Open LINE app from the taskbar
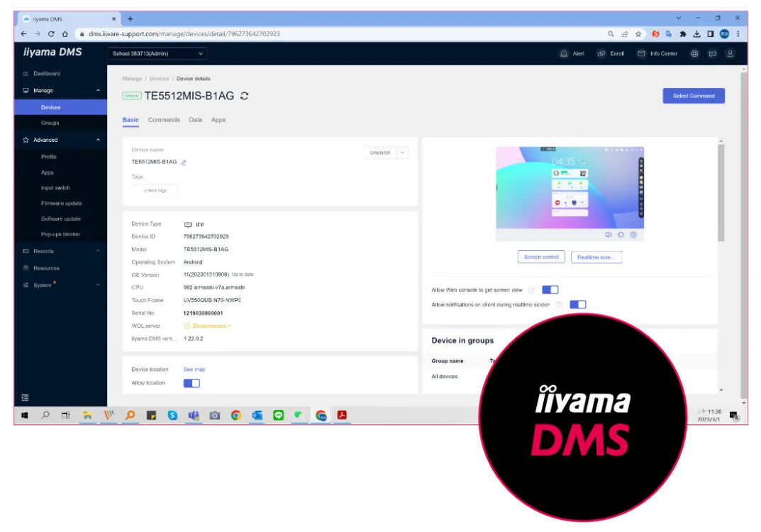The height and width of the screenshot is (532, 761). [x=278, y=416]
